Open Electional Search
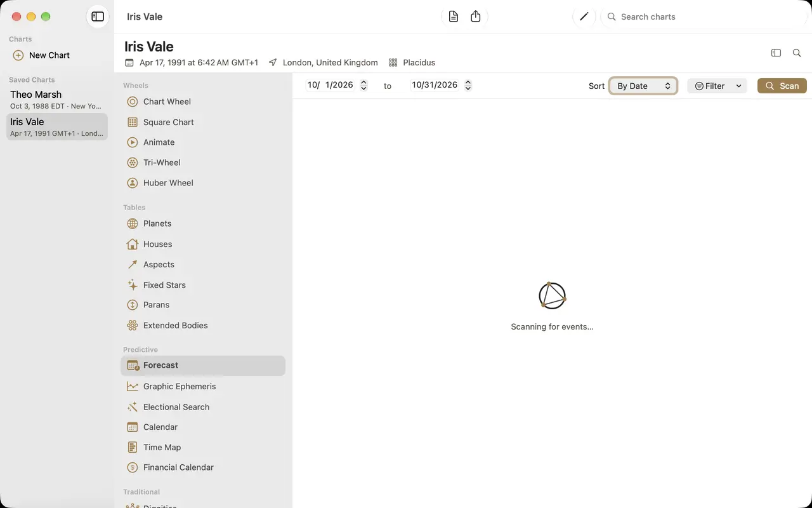 click(203, 407)
